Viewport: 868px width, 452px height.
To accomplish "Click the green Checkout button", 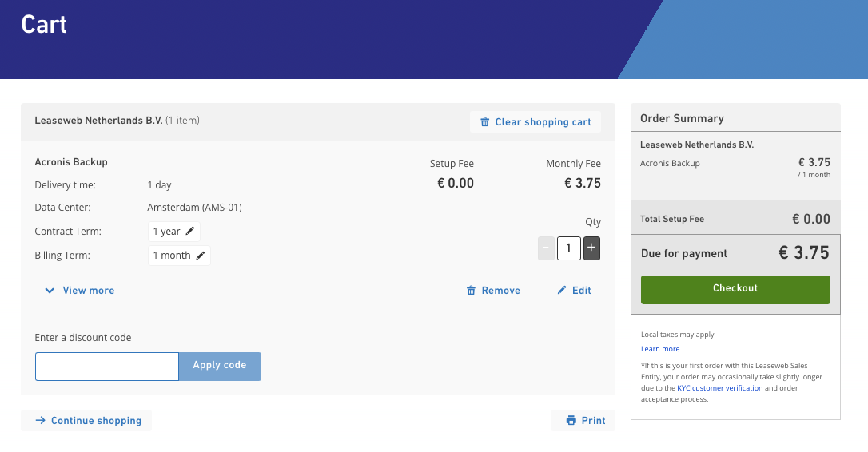I will tap(735, 289).
